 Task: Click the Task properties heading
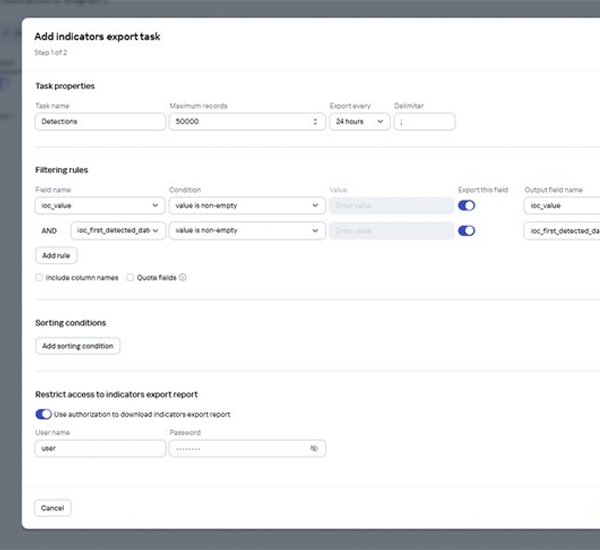(65, 86)
